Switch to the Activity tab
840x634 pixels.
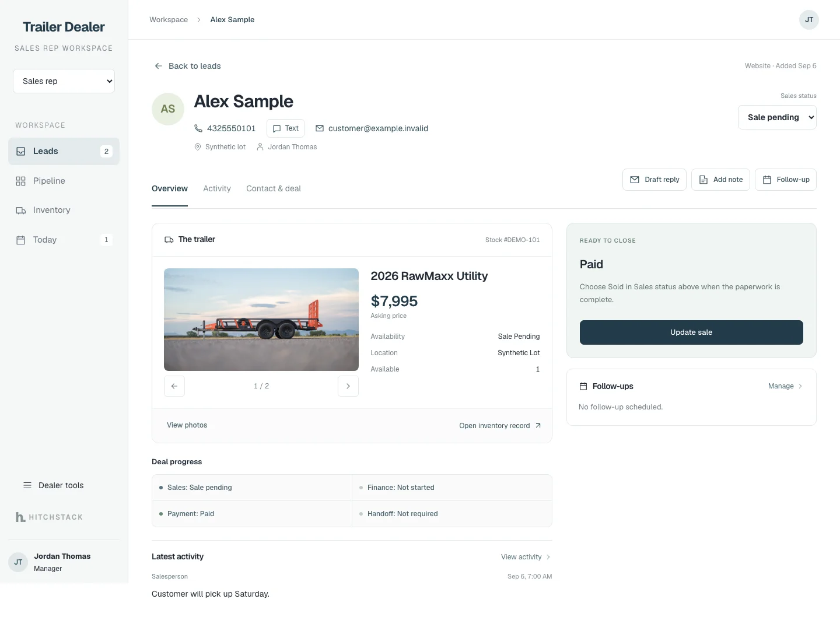point(217,188)
